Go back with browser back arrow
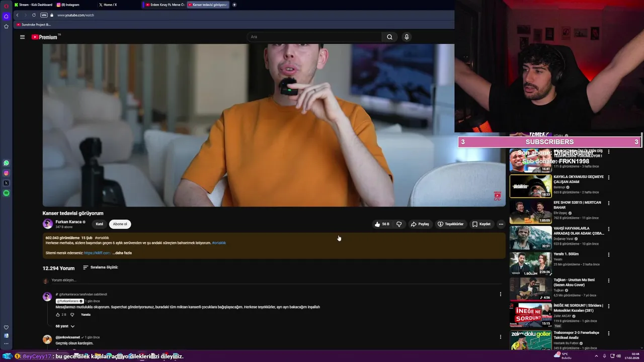Viewport: 644px width, 362px height. 17,15
